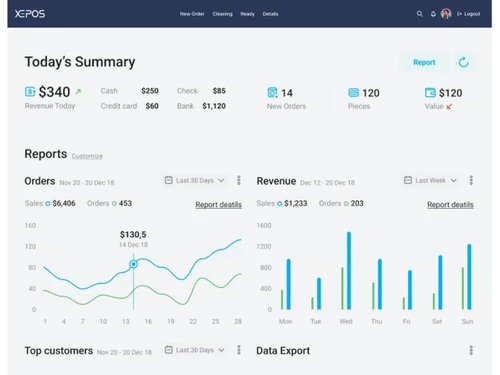Click the red Value down arrow

tap(449, 107)
